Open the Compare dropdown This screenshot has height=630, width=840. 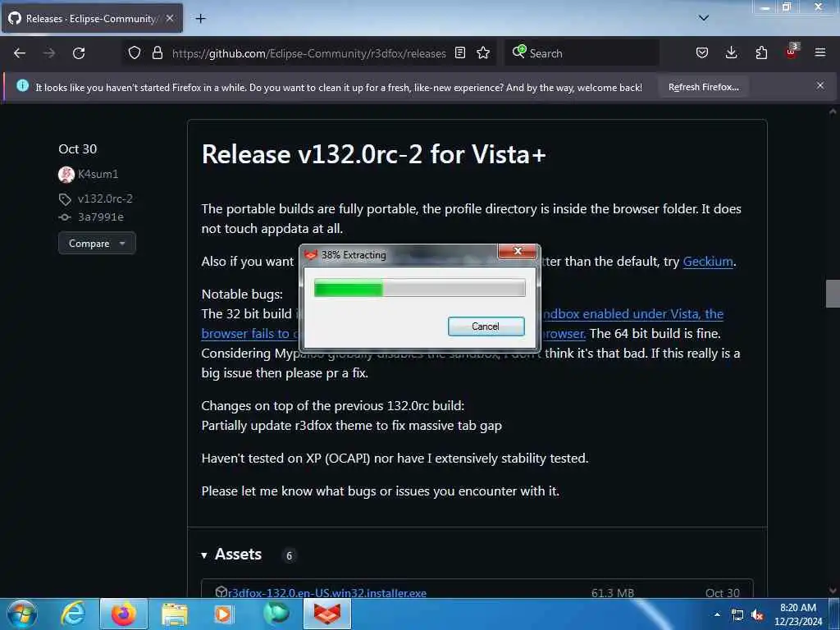[x=97, y=243]
